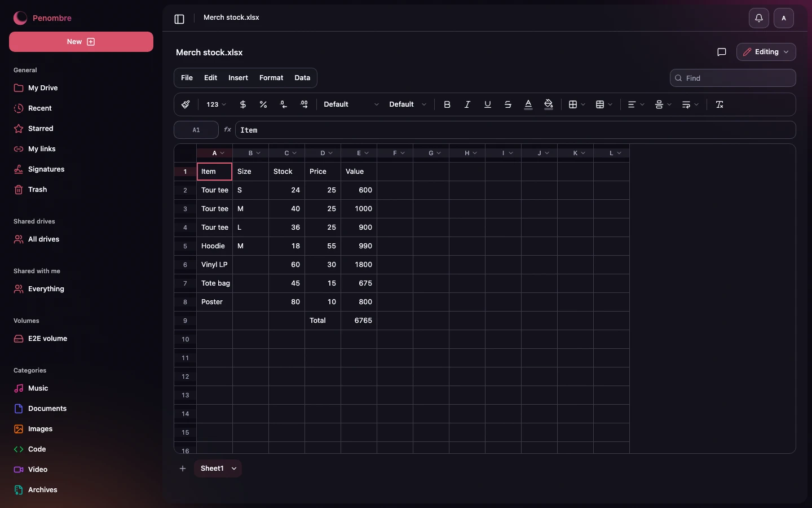Open the 123 number format dropdown
Screen dimensions: 812x508
(x=217, y=104)
